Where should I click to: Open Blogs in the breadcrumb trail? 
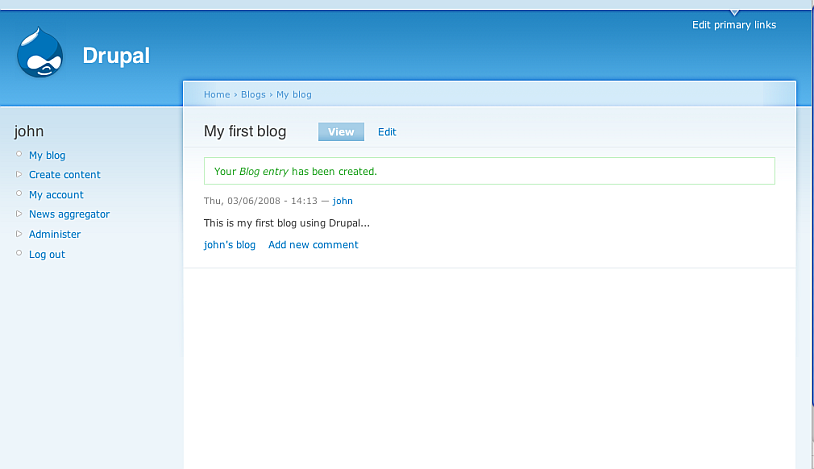[x=253, y=95]
